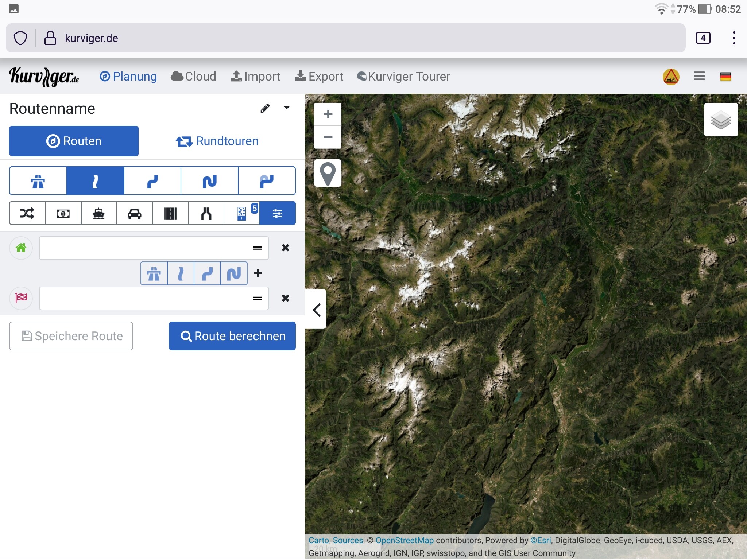Click the start waypoint reorder handle
Image resolution: width=747 pixels, height=560 pixels.
click(x=258, y=248)
